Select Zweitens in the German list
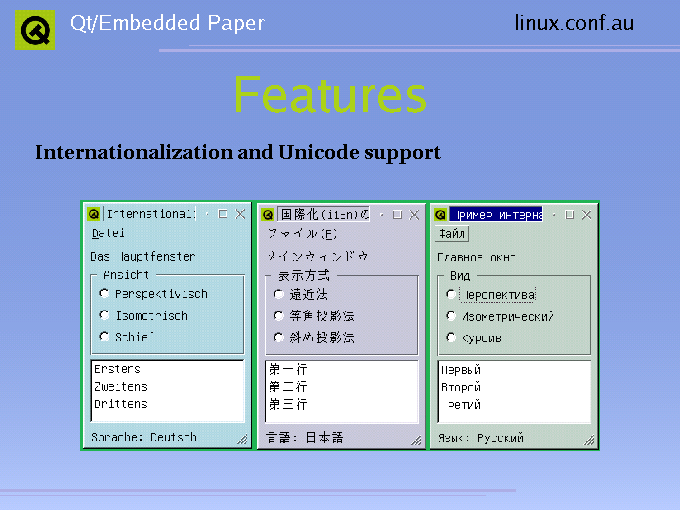Viewport: 680px width, 510px height. 121,386
